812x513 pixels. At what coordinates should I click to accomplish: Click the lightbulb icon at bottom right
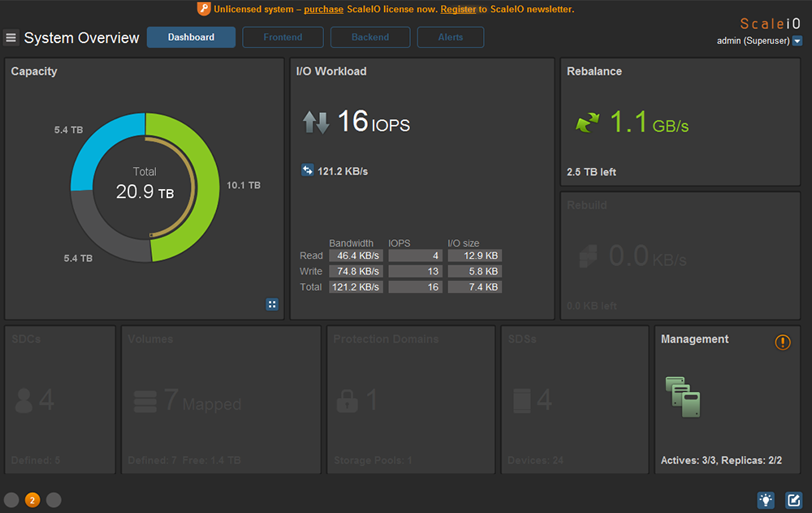pyautogui.click(x=766, y=500)
